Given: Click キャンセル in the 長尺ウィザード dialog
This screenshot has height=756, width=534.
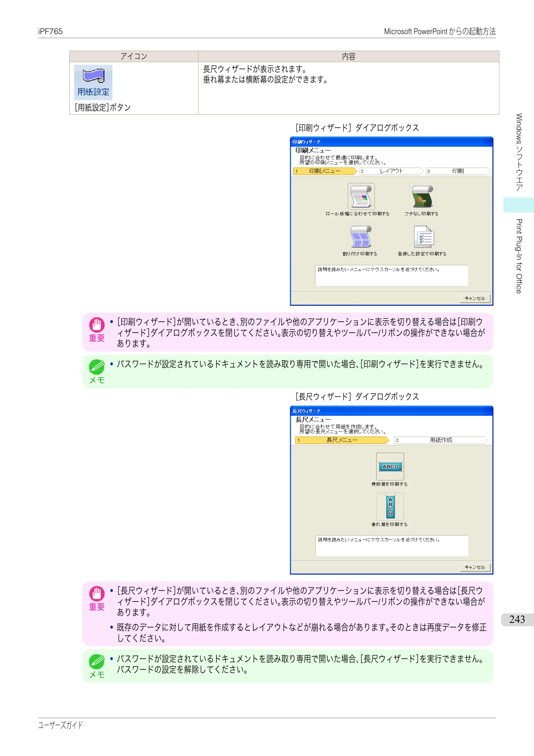Looking at the screenshot, I should (x=475, y=567).
